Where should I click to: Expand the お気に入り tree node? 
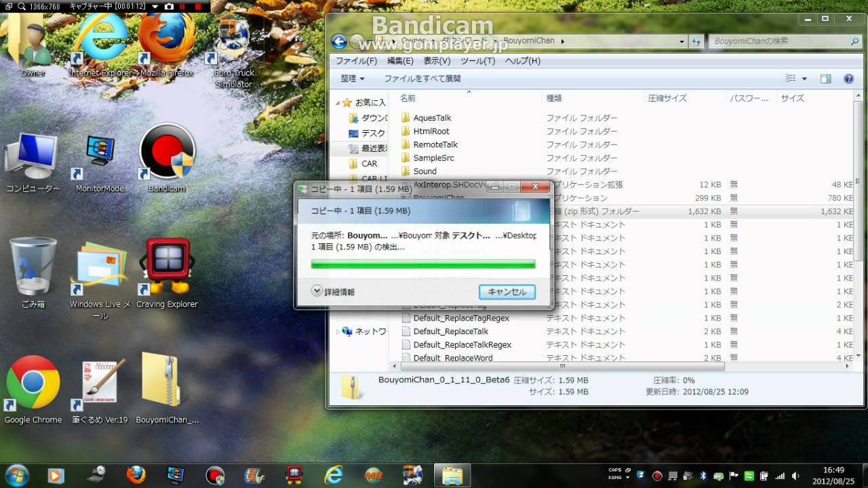click(338, 103)
